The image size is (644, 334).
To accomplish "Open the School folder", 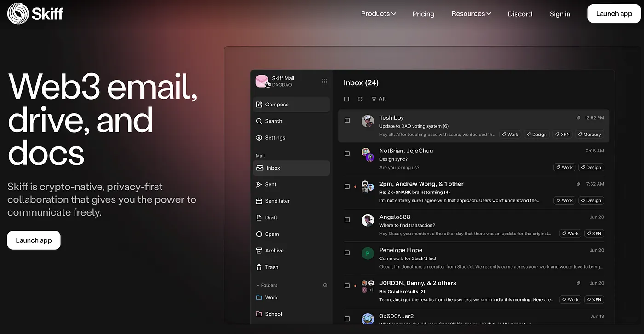I will tap(291, 314).
